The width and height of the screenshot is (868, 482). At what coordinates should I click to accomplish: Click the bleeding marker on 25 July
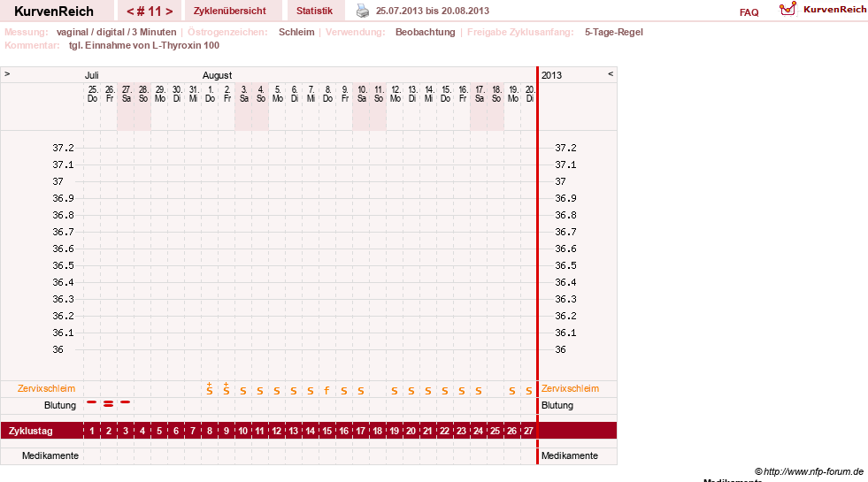coord(92,402)
